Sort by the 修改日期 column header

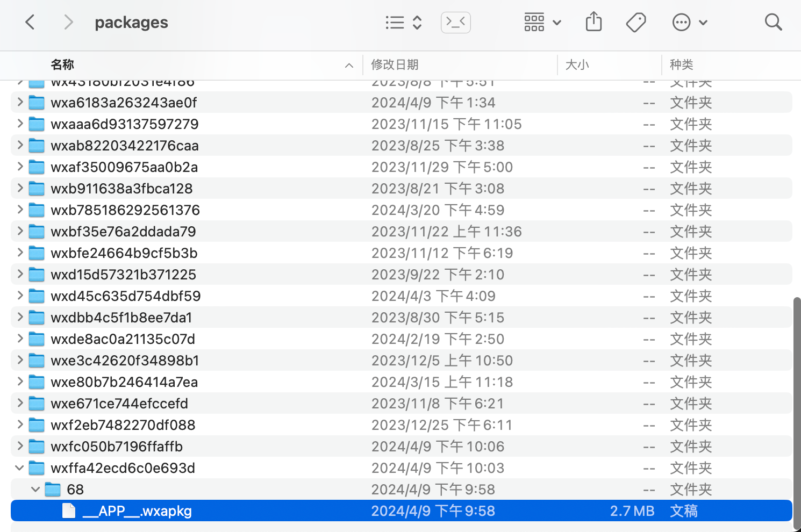(395, 64)
